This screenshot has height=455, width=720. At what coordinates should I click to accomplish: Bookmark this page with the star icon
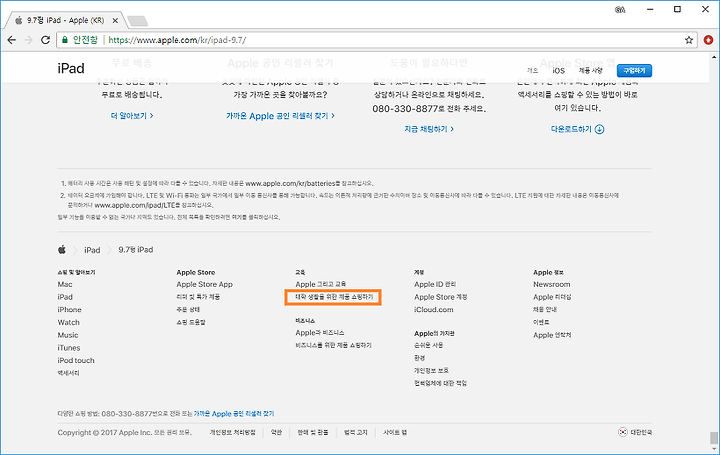tap(689, 40)
